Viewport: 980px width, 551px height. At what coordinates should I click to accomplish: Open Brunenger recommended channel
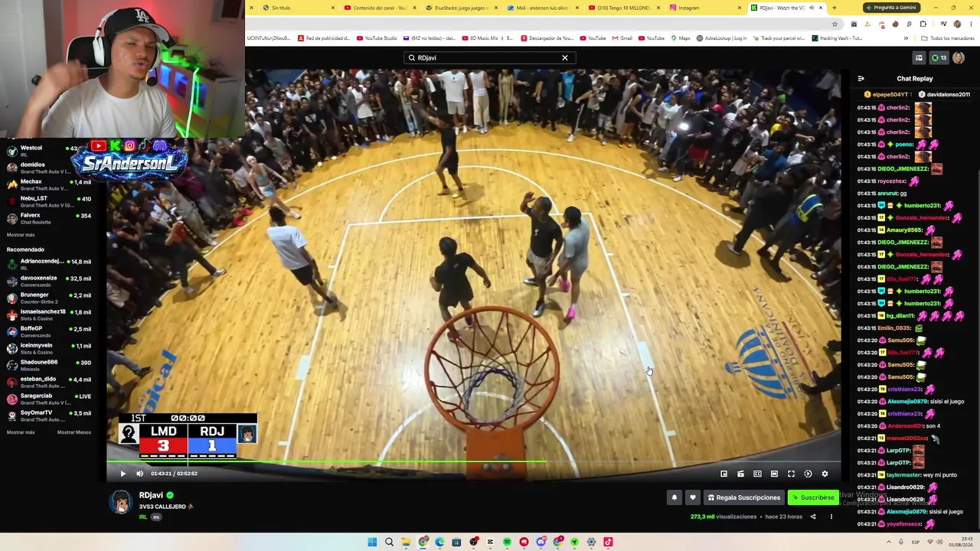tap(49, 298)
